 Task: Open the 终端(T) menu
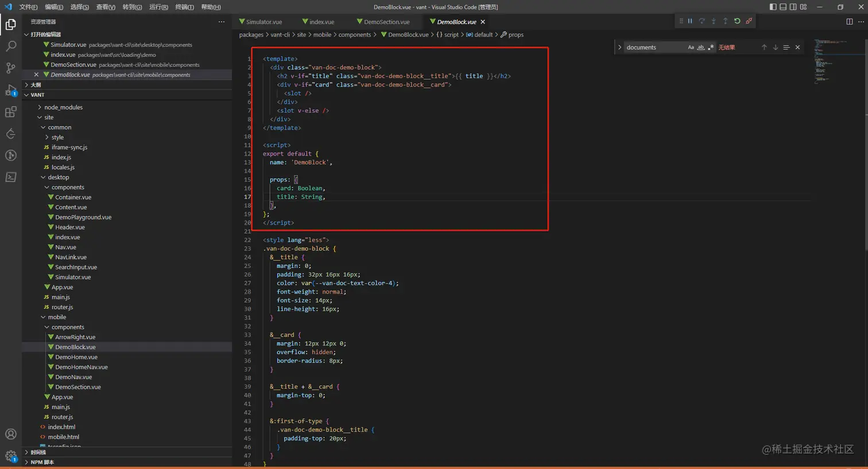point(184,7)
